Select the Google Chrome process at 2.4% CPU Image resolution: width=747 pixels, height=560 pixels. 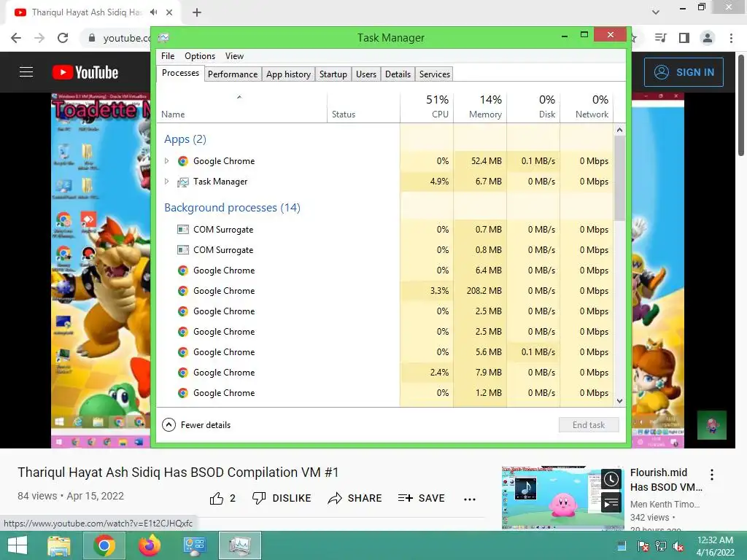(385, 373)
